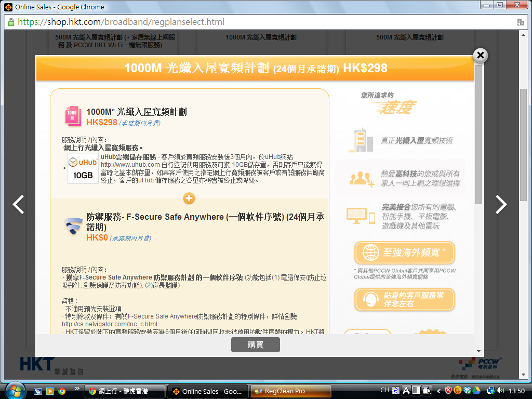Image resolution: width=532 pixels, height=399 pixels.
Task: Click the red security shield tray icon
Action: click(448, 391)
